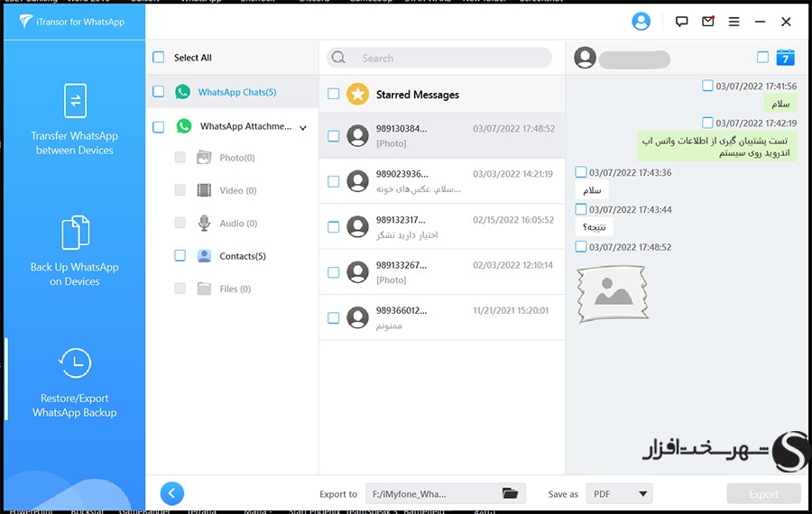Open chat dated 02/03/2022 12:10:14
Image resolution: width=812 pixels, height=514 pixels.
coord(442,272)
